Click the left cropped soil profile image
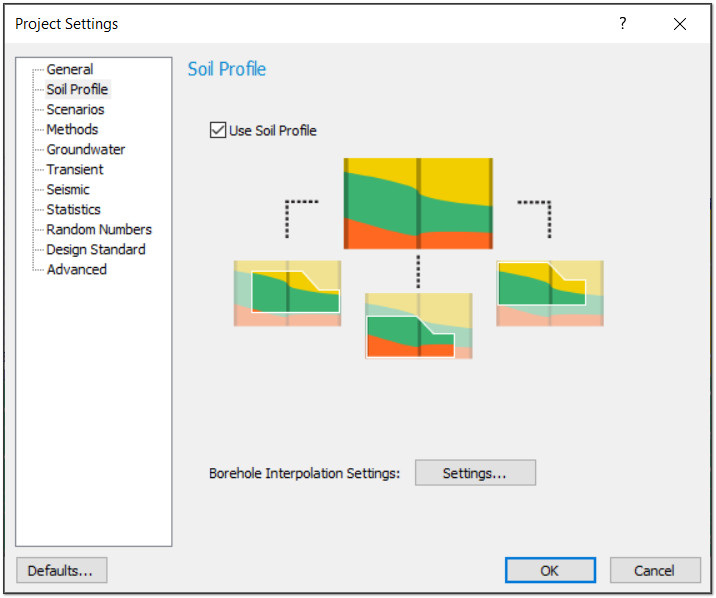The height and width of the screenshot is (598, 716). tap(287, 293)
